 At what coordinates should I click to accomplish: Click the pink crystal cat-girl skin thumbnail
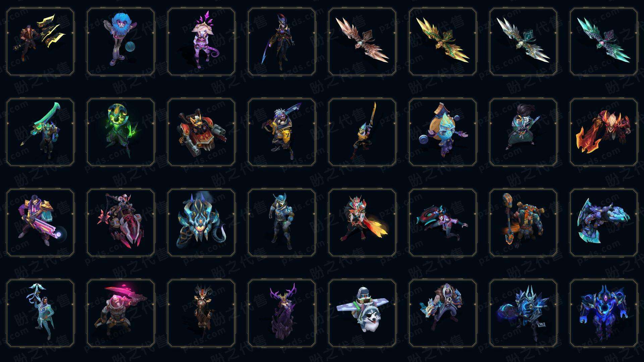coord(201,42)
